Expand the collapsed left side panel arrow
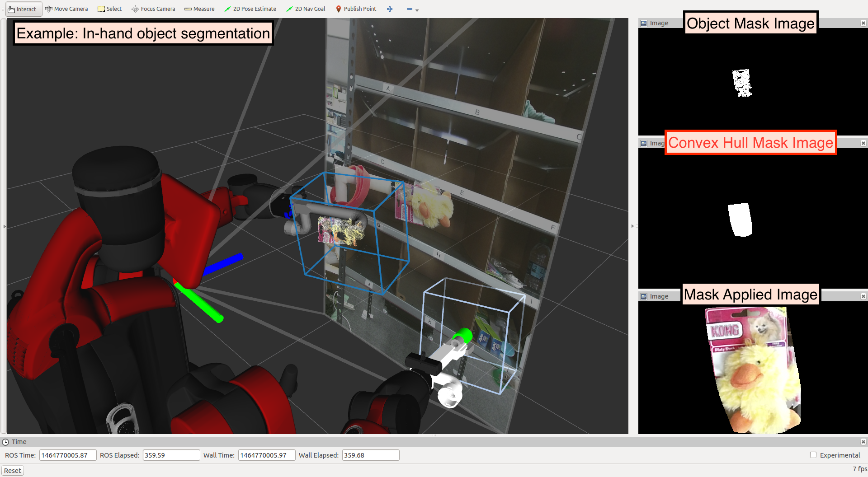This screenshot has width=868, height=477. (5, 226)
